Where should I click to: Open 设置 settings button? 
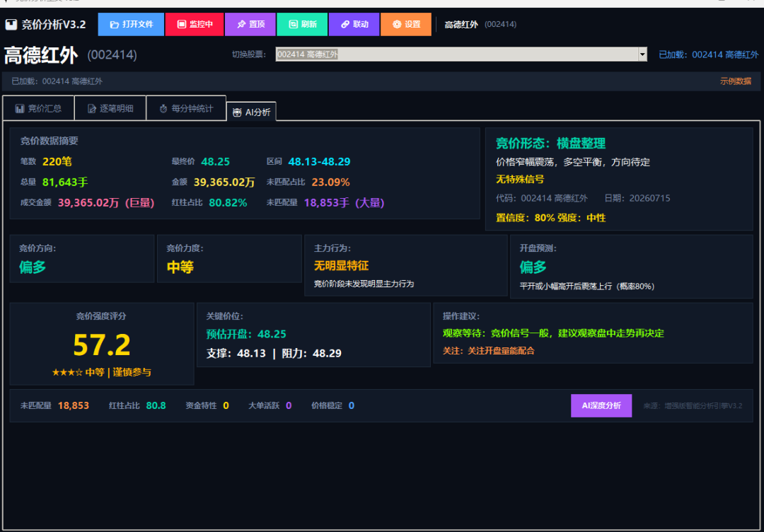click(406, 24)
